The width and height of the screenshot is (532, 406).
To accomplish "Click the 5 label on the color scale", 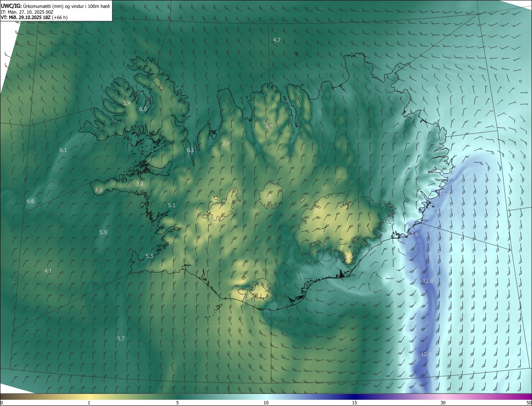I will 177,403.
